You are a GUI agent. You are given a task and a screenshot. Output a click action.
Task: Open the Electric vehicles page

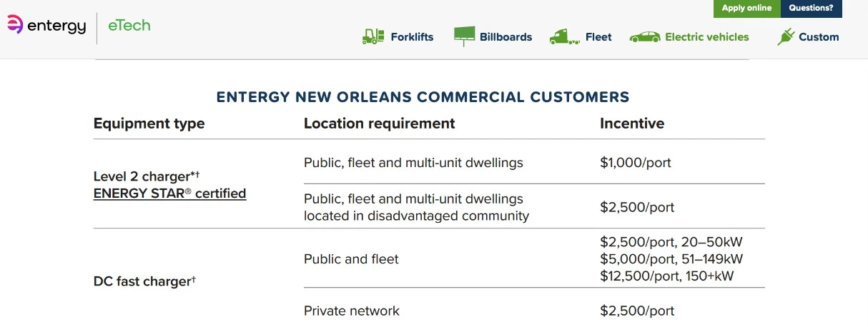pos(707,37)
